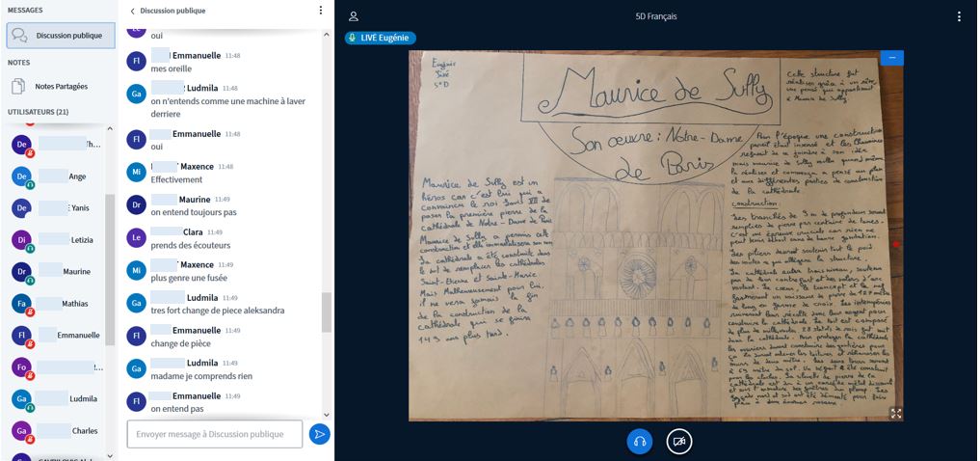Image resolution: width=980 pixels, height=461 pixels.
Task: Click message 'plus genre une fusée'
Action: [190, 278]
